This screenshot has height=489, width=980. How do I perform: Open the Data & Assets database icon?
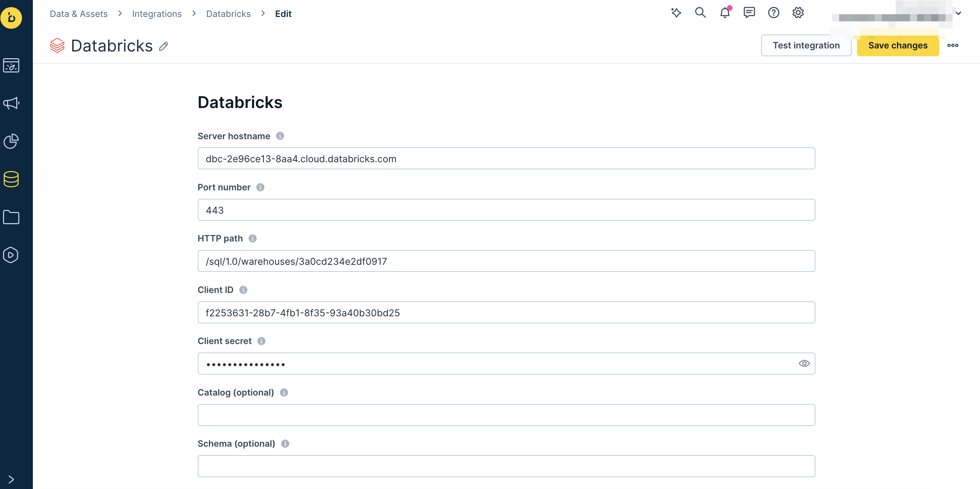tap(12, 179)
